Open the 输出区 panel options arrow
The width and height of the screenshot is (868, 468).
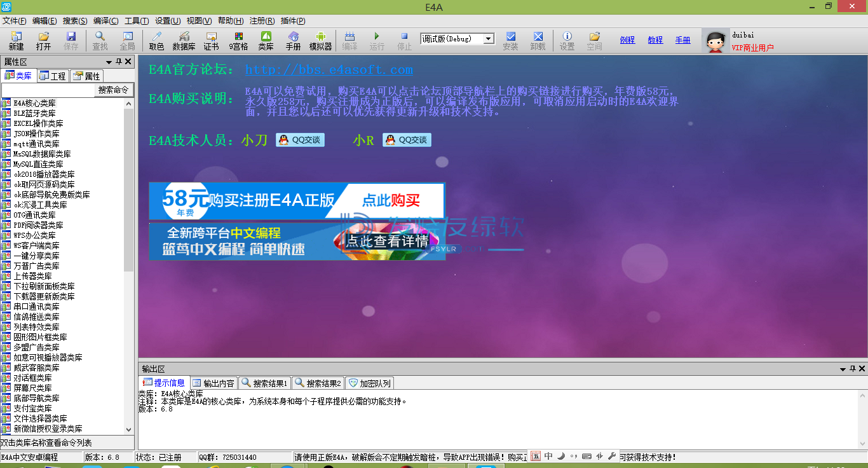(843, 369)
